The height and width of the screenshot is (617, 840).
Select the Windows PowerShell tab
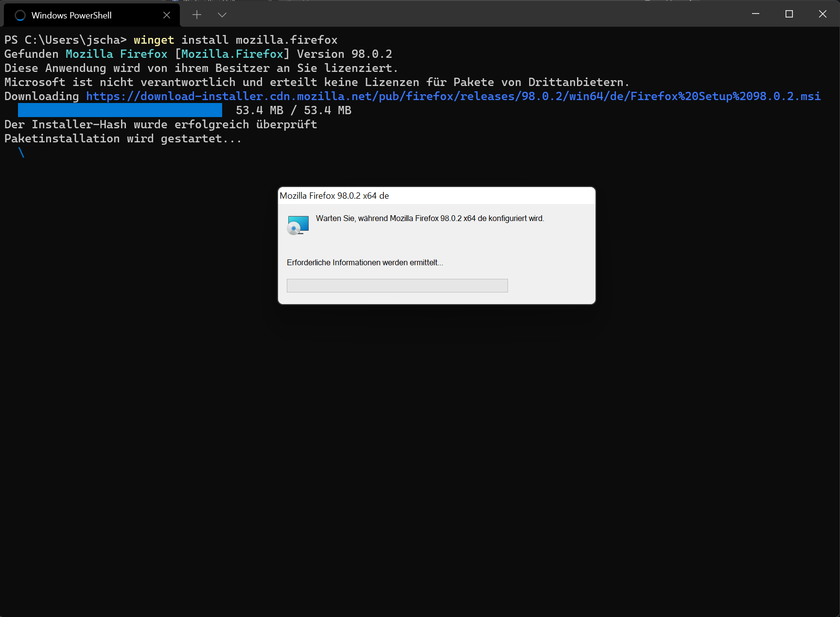click(91, 15)
